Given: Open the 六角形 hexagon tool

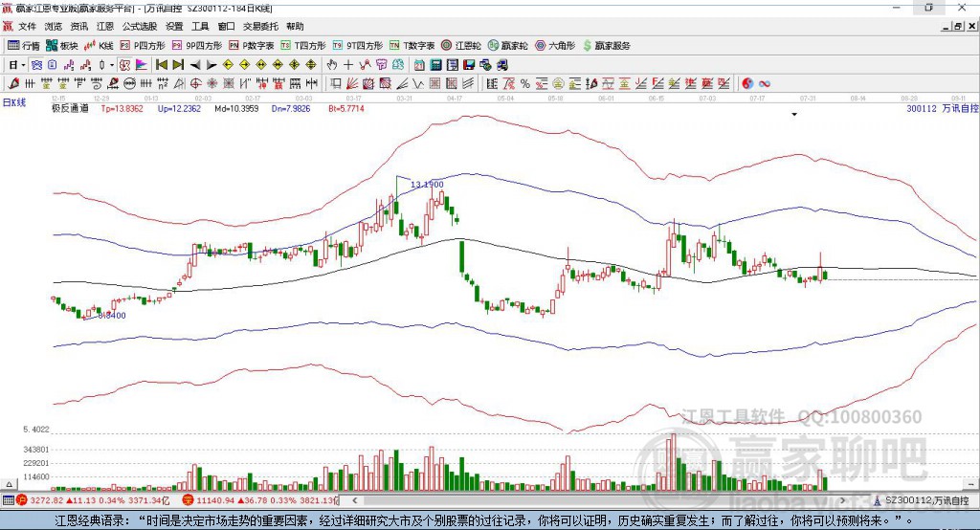Looking at the screenshot, I should 555,46.
